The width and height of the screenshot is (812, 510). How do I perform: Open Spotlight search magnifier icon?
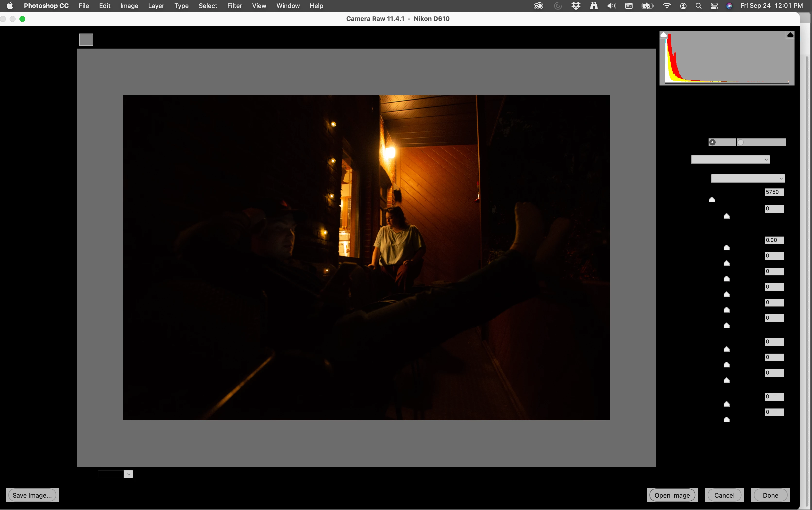point(698,6)
